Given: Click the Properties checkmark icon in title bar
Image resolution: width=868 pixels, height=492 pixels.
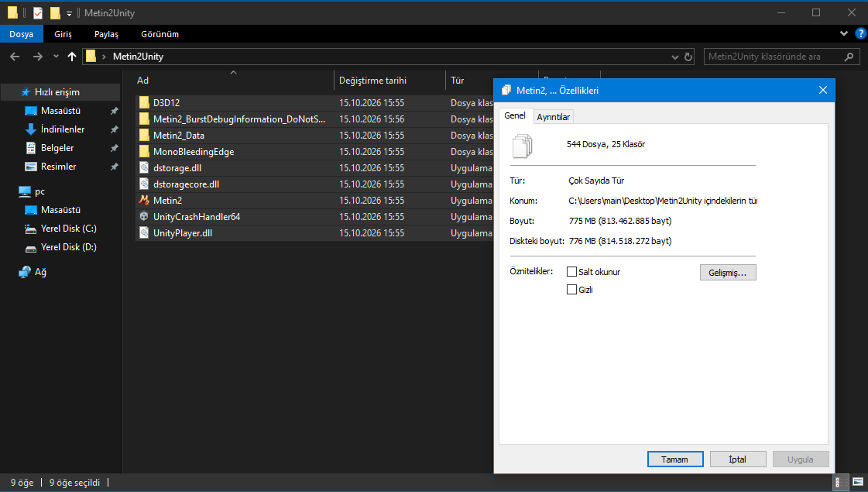Looking at the screenshot, I should (x=38, y=12).
